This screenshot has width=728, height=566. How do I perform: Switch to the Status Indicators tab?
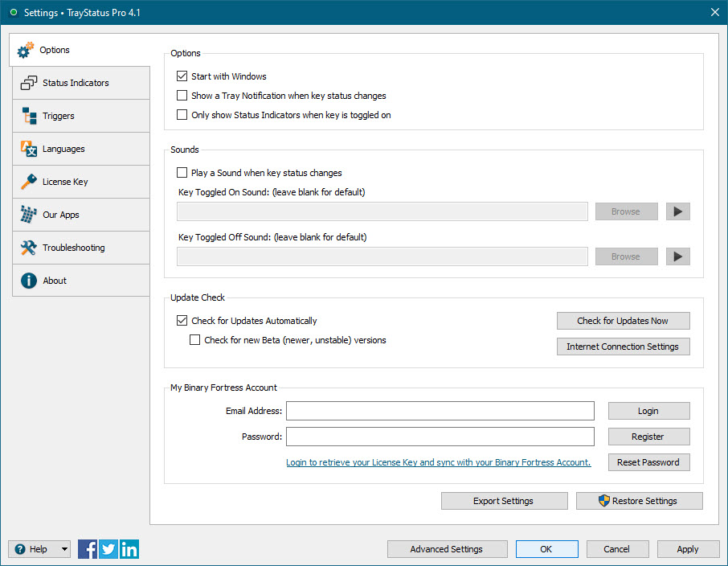[x=81, y=83]
